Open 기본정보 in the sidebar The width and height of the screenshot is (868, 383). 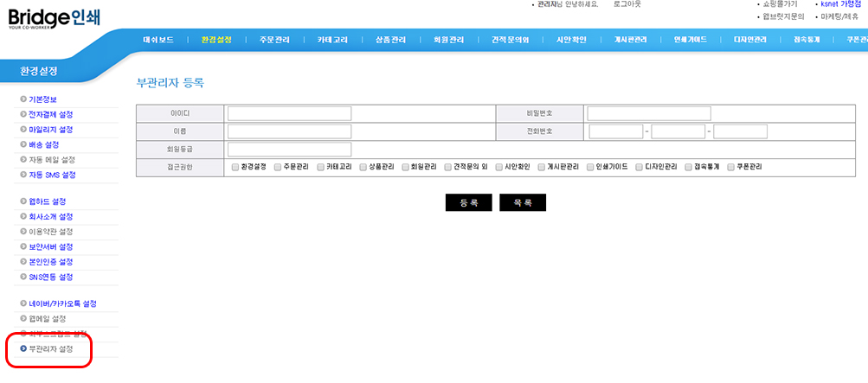[x=42, y=99]
